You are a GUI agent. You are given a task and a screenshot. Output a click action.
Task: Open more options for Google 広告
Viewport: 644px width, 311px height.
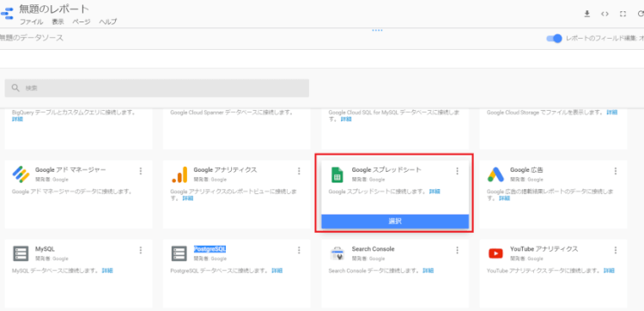[x=616, y=171]
